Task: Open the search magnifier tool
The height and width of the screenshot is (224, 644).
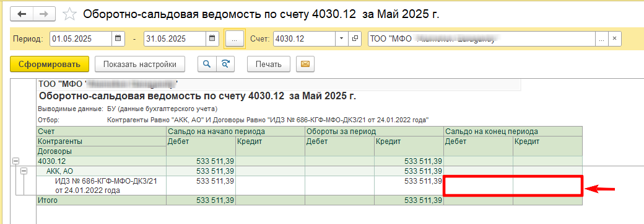Action: (207, 65)
